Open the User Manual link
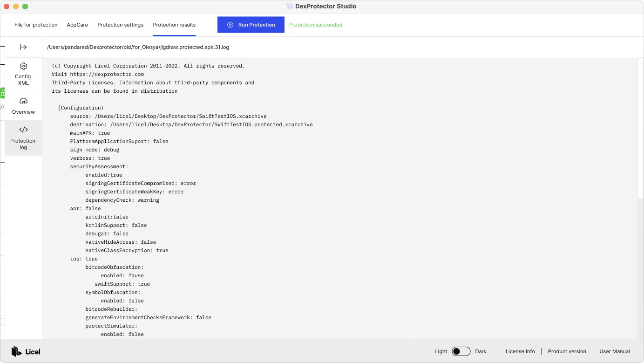644x363 pixels. click(615, 351)
